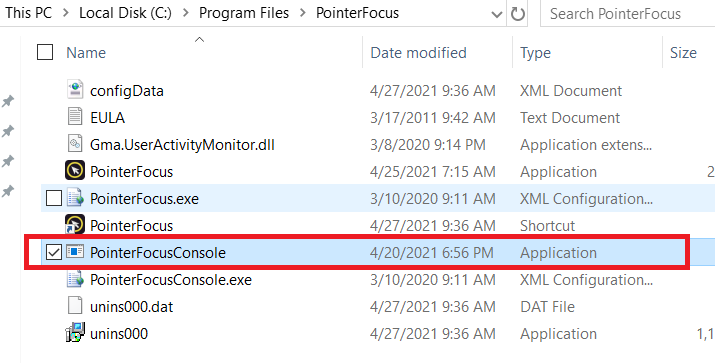Click the PointerFocusConsole application icon

pos(75,252)
